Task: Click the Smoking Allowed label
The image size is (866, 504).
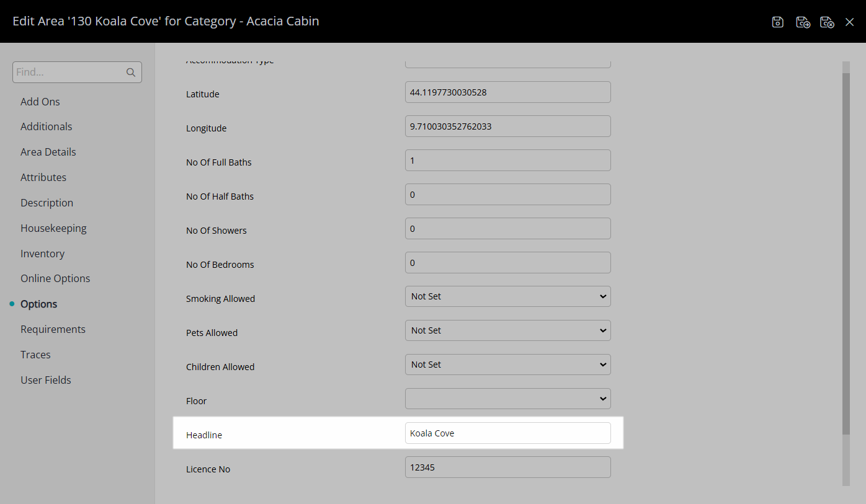Action: coord(221,299)
